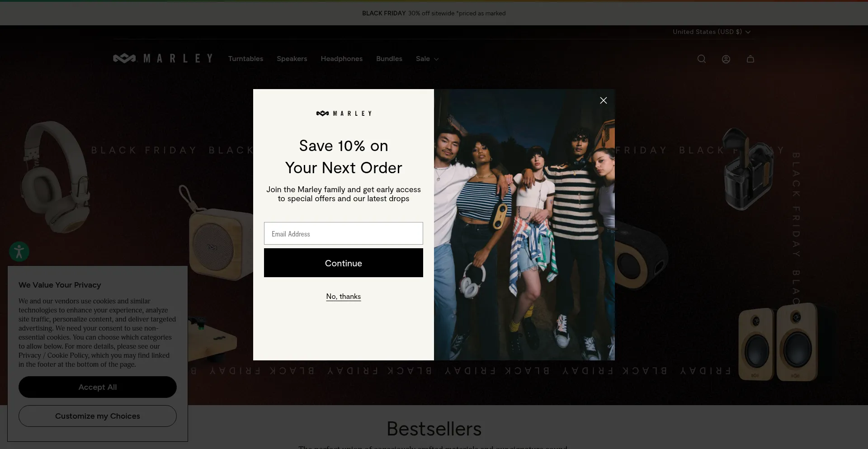Open the accessibility widget icon

[19, 251]
